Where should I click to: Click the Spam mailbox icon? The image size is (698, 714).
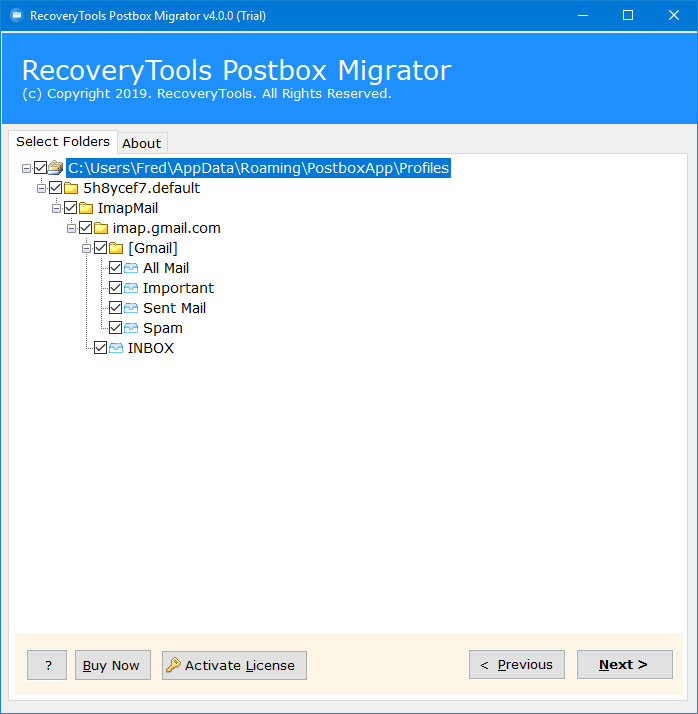click(131, 328)
